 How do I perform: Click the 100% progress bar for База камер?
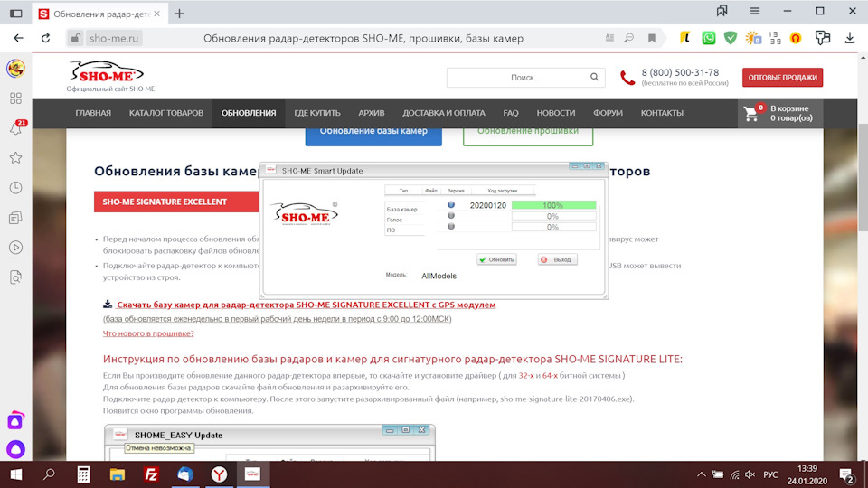(x=553, y=205)
